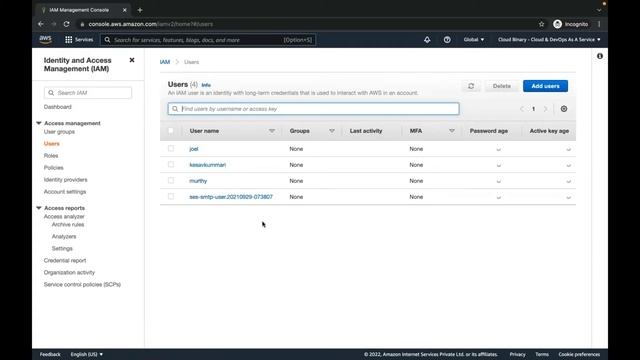Open the notifications bell icon

coord(427,40)
